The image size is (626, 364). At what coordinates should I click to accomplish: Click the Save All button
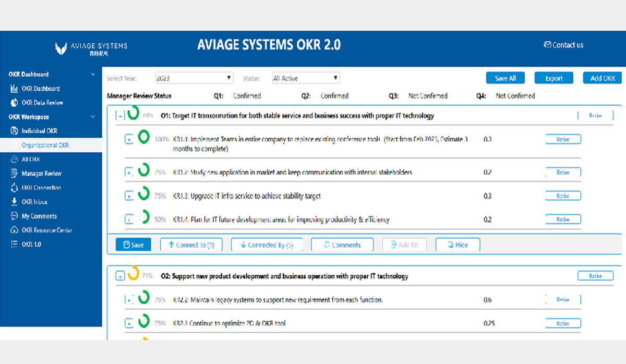504,78
